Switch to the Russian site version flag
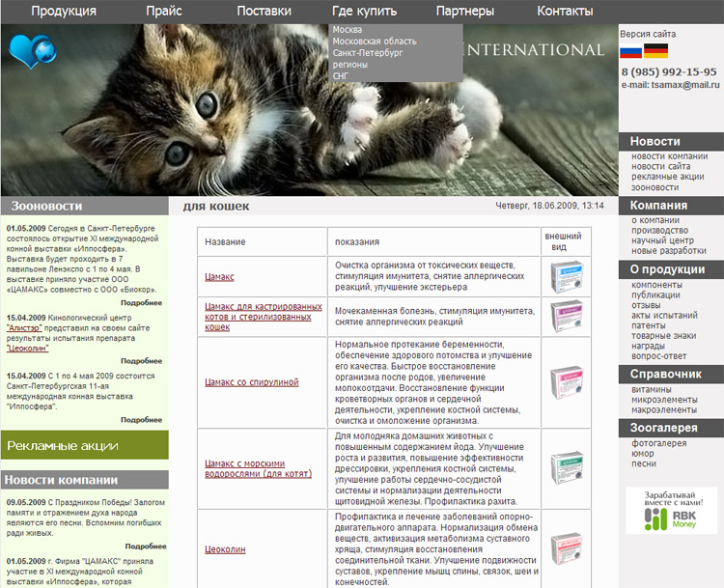Screen dimensions: 724x588 [630, 51]
